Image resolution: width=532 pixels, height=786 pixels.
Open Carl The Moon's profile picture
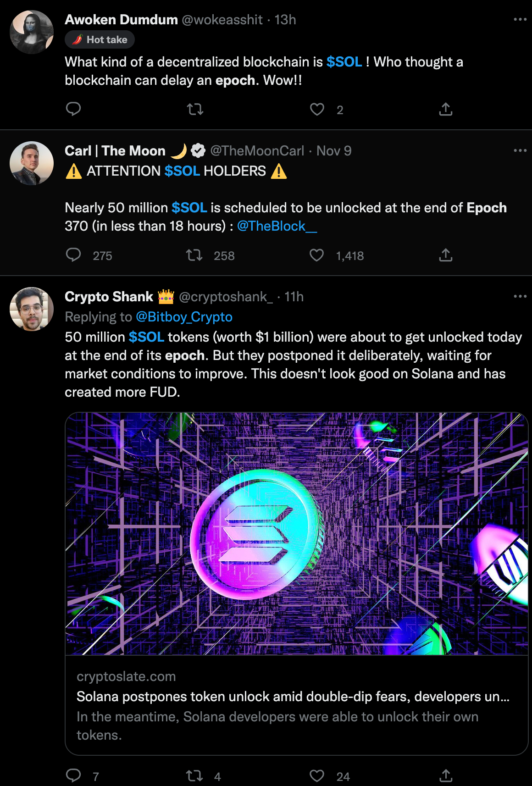(x=32, y=163)
